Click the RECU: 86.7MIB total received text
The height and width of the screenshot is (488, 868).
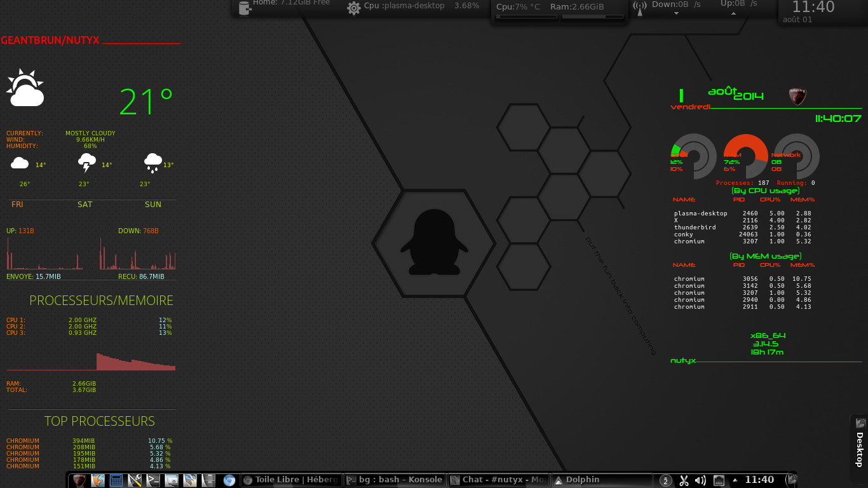point(141,277)
